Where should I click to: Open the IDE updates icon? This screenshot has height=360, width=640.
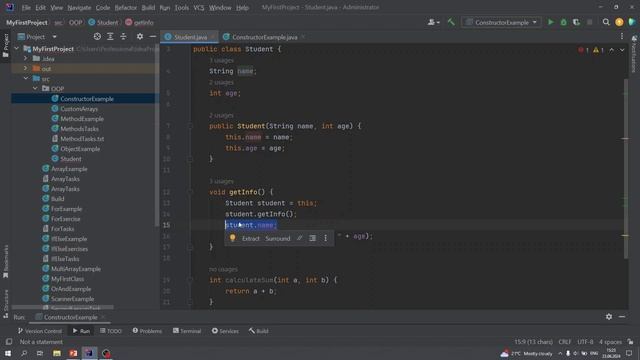619,22
